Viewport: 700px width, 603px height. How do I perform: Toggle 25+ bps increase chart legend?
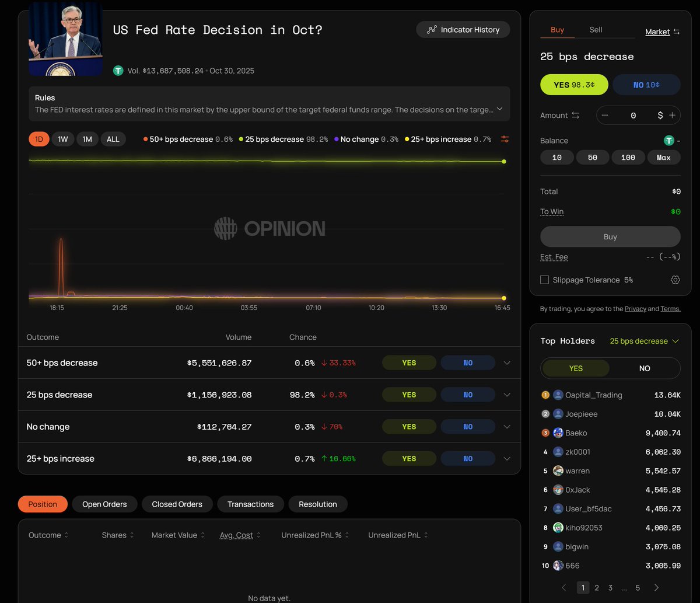(448, 139)
